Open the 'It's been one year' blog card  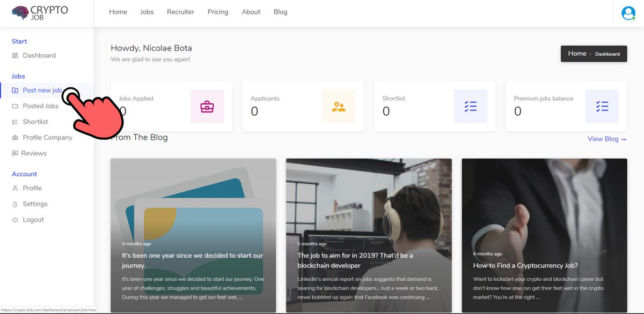click(x=193, y=235)
